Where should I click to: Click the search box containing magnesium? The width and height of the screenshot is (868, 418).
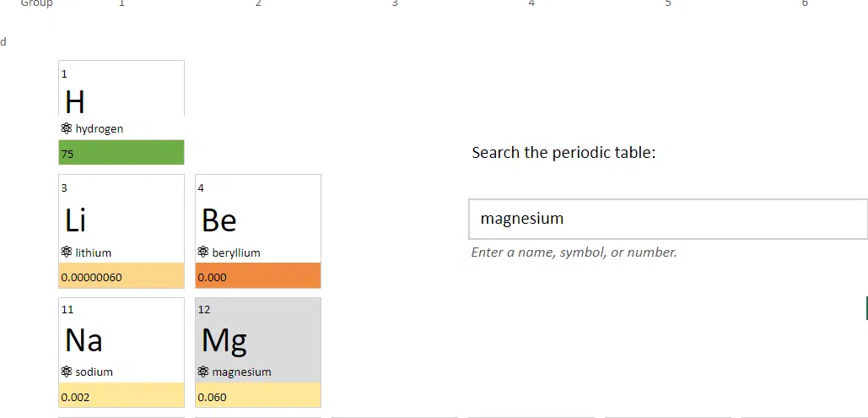point(668,219)
